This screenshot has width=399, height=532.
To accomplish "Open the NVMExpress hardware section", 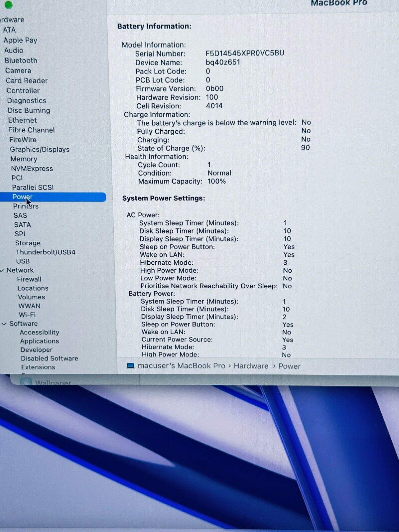I will [32, 169].
